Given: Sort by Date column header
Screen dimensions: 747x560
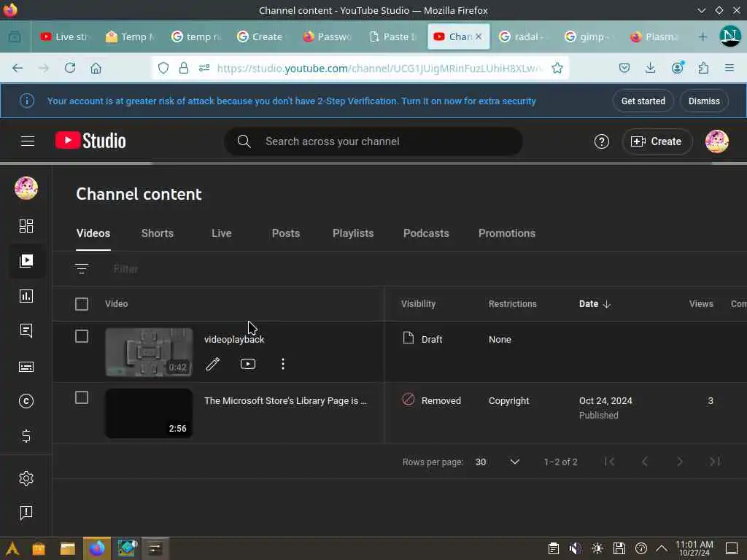Looking at the screenshot, I should (595, 304).
